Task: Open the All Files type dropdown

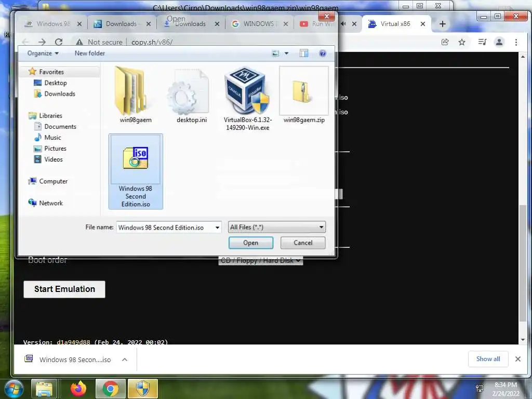Action: click(277, 227)
